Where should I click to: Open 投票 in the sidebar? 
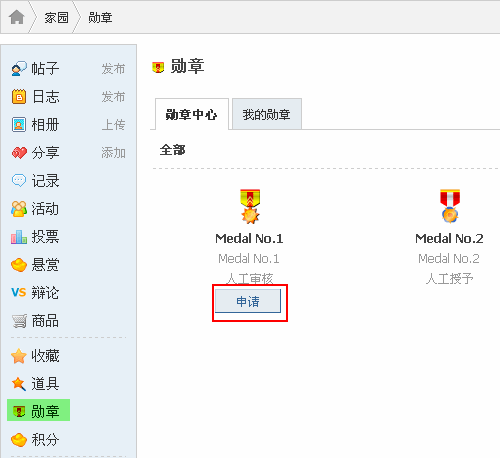click(45, 237)
